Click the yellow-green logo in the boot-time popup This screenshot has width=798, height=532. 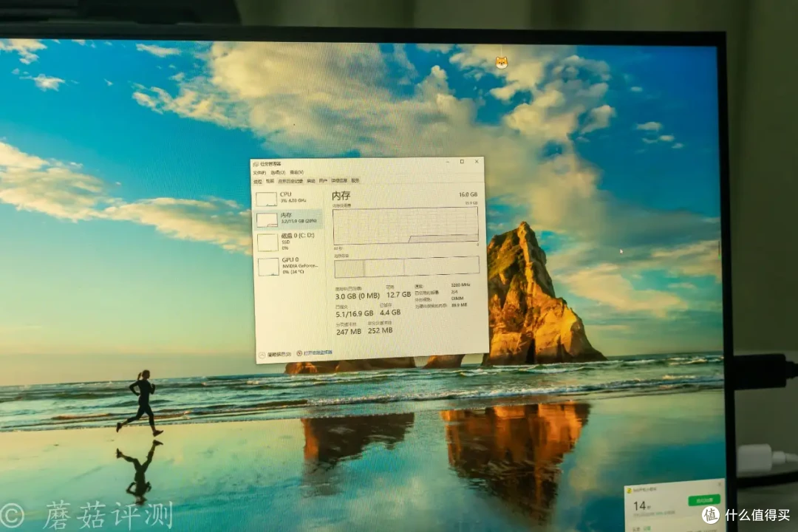click(x=629, y=491)
